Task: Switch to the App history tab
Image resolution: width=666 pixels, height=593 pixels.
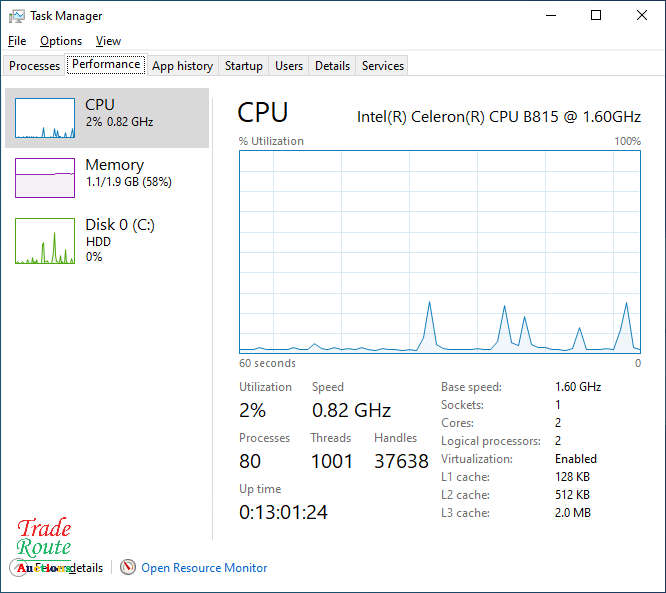Action: [x=182, y=66]
